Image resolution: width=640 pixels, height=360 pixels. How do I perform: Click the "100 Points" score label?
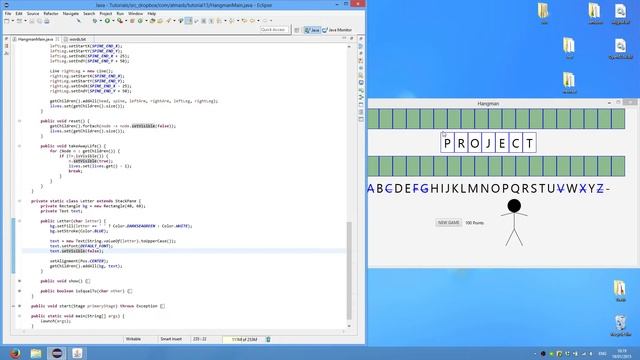(475, 223)
